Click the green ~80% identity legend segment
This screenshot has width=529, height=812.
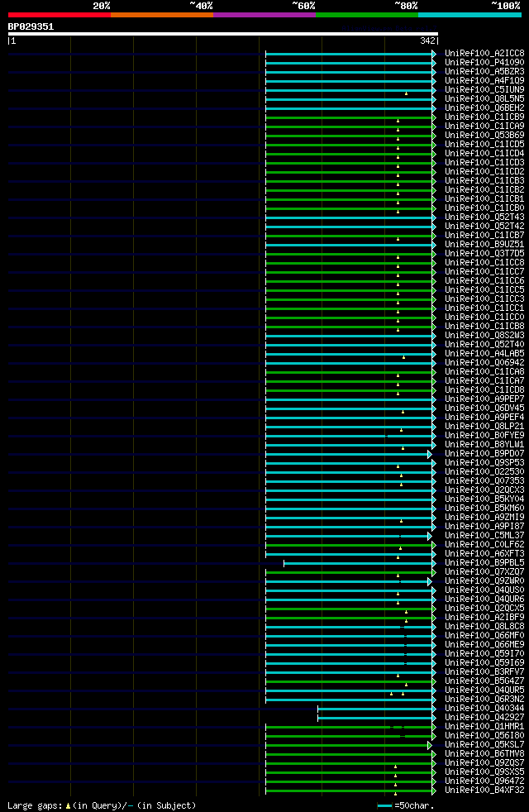point(367,15)
